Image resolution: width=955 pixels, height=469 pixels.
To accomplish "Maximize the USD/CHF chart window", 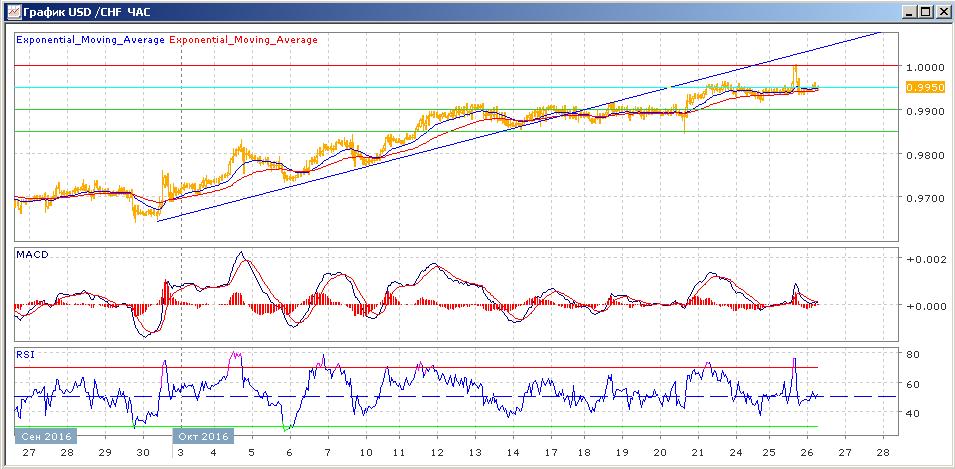I will click(x=926, y=12).
